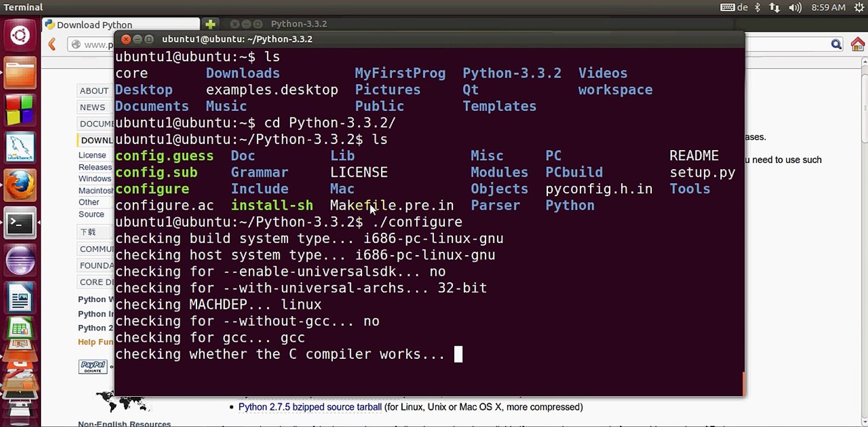Image resolution: width=868 pixels, height=427 pixels.
Task: Switch to the Download Python browser tab
Action: tap(122, 24)
